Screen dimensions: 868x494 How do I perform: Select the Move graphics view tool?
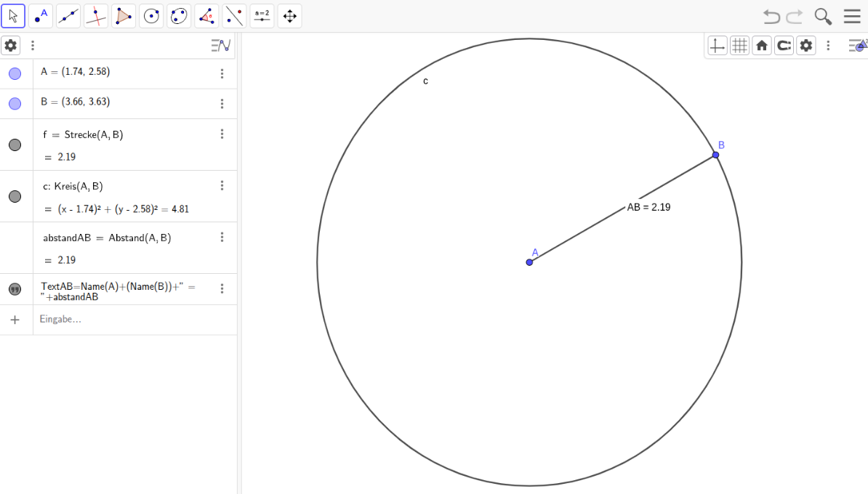(x=289, y=16)
